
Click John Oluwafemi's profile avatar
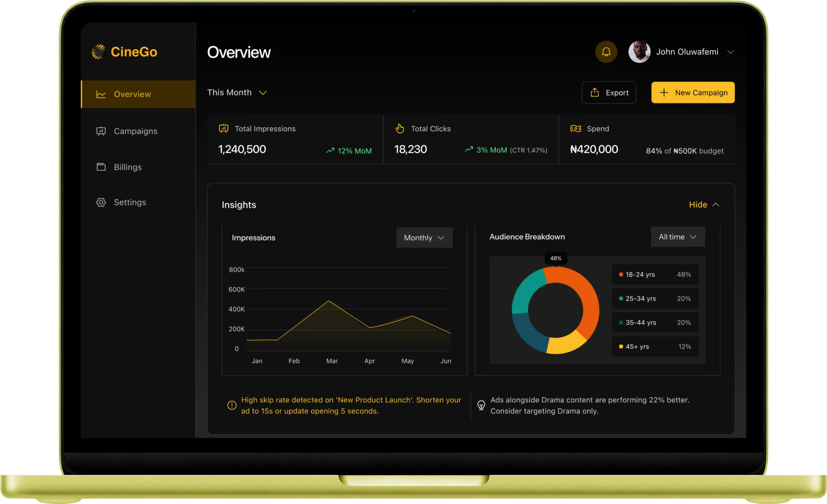click(639, 52)
